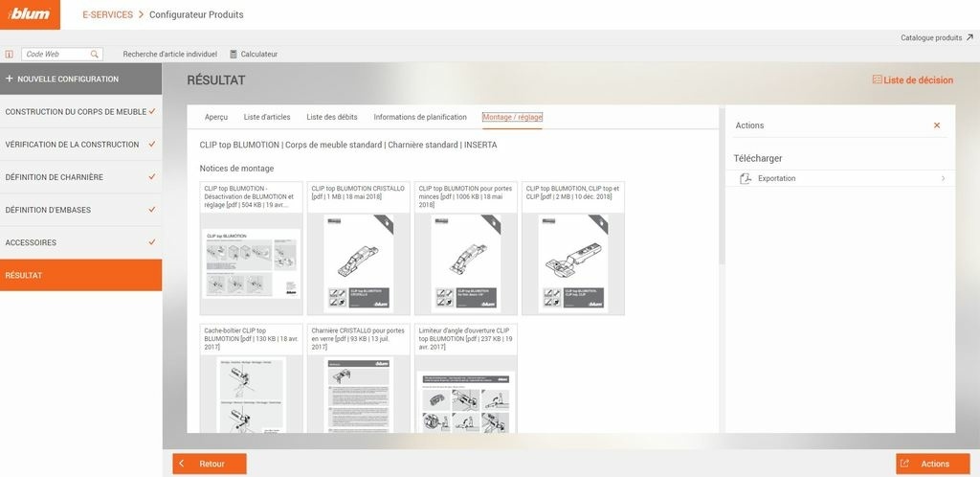Open the E-SERVICES breadcrumb link
The width and height of the screenshot is (980, 477).
click(x=107, y=14)
